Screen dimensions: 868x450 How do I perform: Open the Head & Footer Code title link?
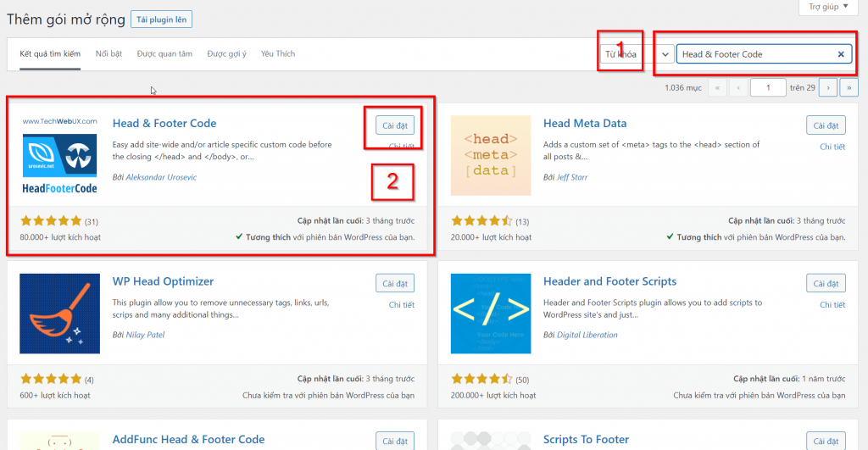(x=164, y=124)
